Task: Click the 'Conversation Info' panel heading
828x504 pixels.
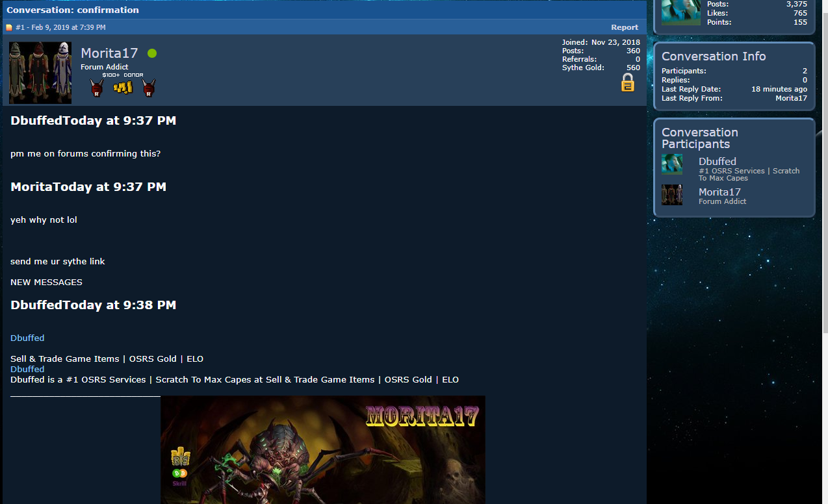Action: point(714,57)
